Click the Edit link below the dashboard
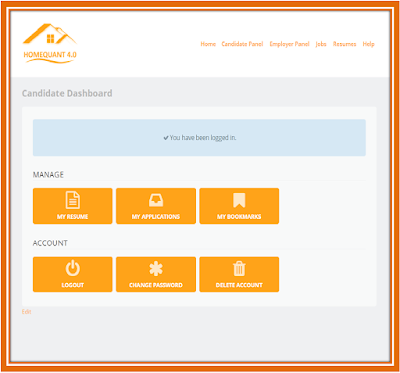This screenshot has width=400, height=373. (26, 312)
